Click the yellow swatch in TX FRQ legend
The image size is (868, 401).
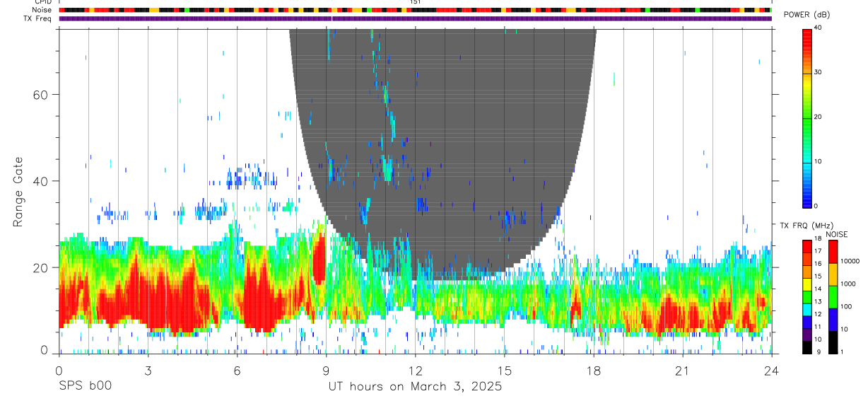click(807, 285)
